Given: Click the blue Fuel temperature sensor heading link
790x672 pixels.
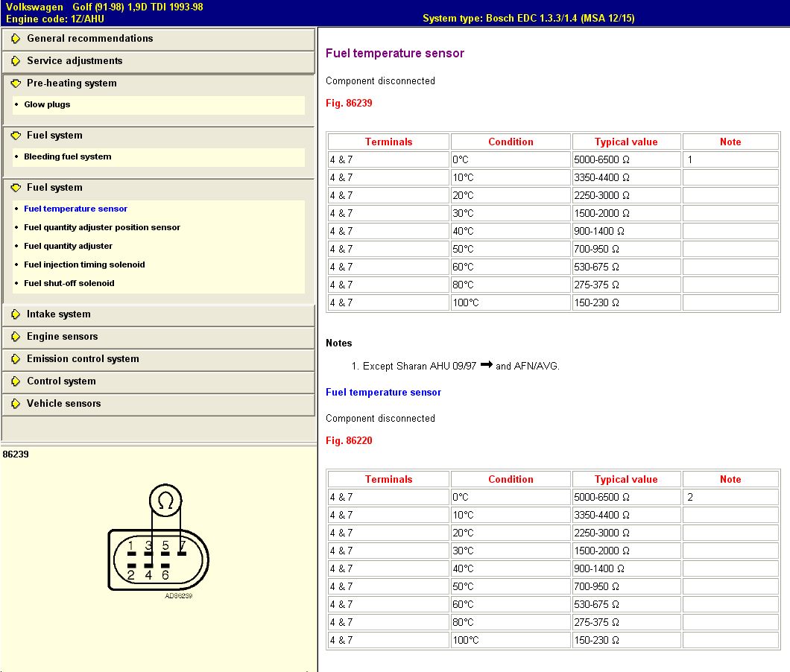Looking at the screenshot, I should coord(383,393).
